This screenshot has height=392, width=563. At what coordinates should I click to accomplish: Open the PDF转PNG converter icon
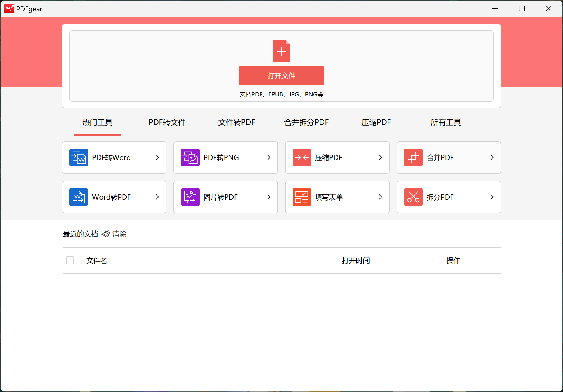(190, 157)
